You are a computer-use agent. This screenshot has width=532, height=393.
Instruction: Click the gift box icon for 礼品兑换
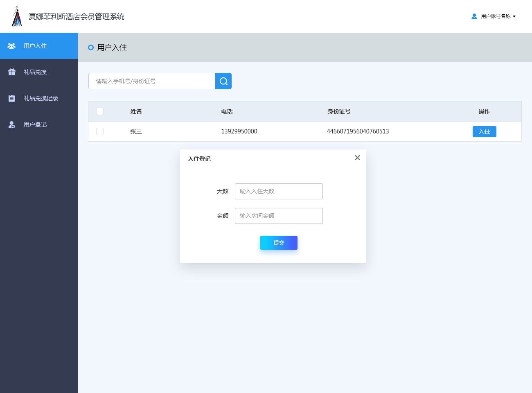[12, 72]
